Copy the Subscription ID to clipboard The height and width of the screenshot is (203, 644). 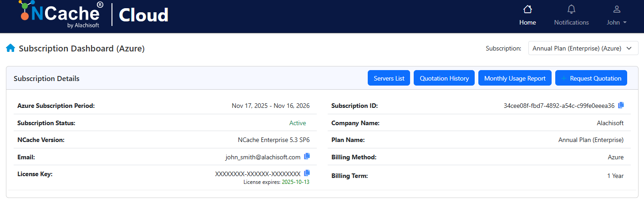[621, 105]
